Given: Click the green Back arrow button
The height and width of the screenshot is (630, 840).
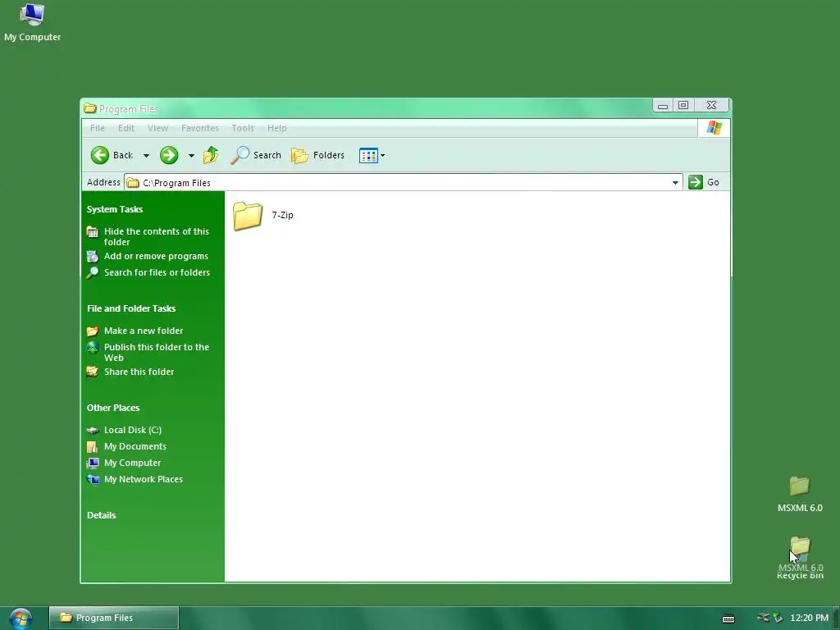Looking at the screenshot, I should [x=99, y=155].
